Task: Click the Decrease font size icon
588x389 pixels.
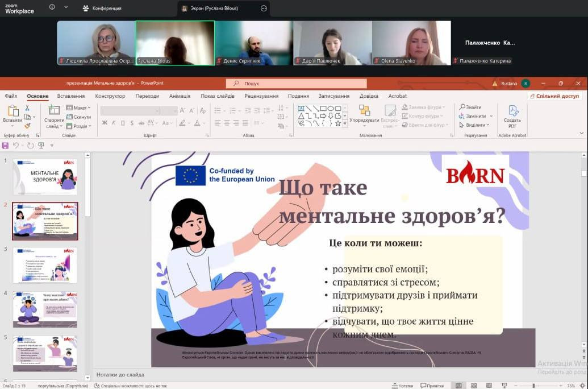Action: click(191, 110)
